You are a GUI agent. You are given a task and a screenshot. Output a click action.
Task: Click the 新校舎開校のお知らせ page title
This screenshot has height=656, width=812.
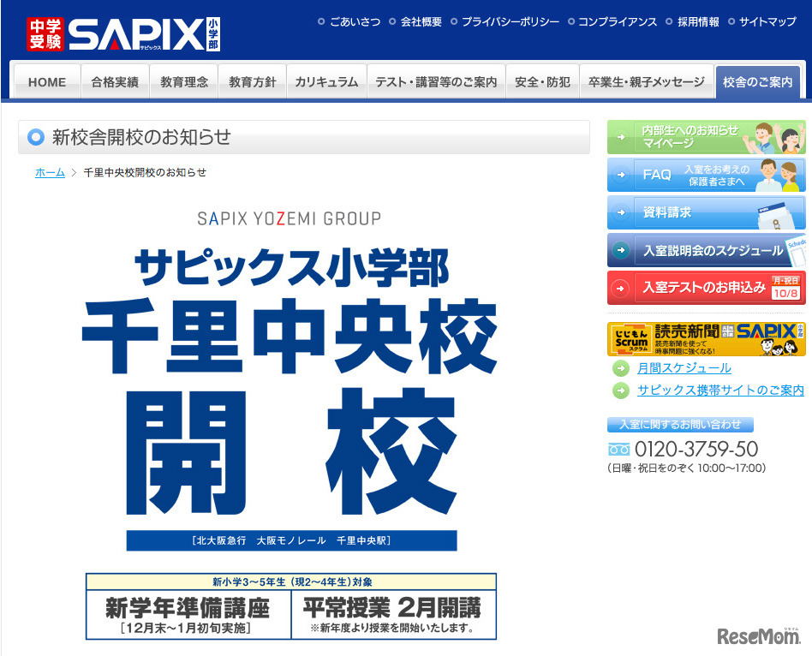[x=141, y=137]
